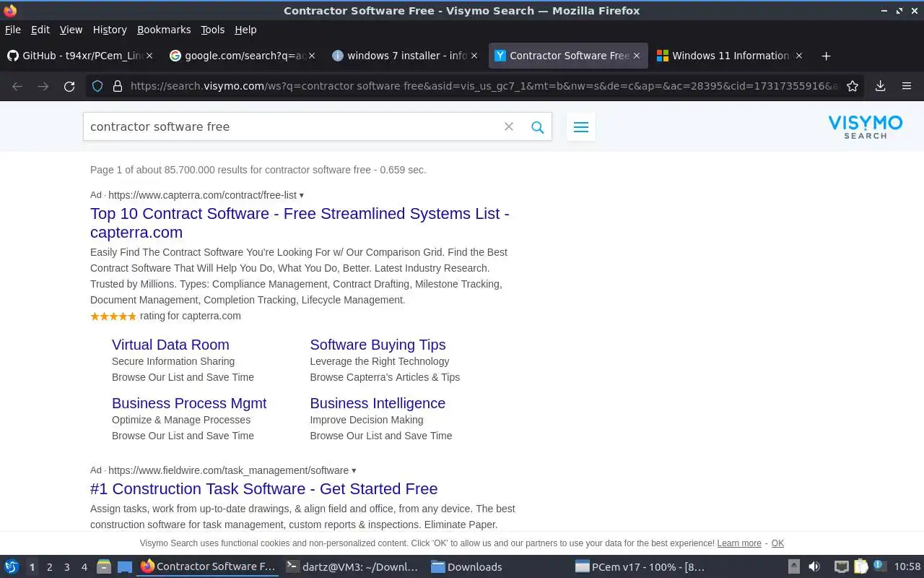Open #1 Construction Task Software link
The width and height of the screenshot is (924, 578).
click(x=264, y=489)
